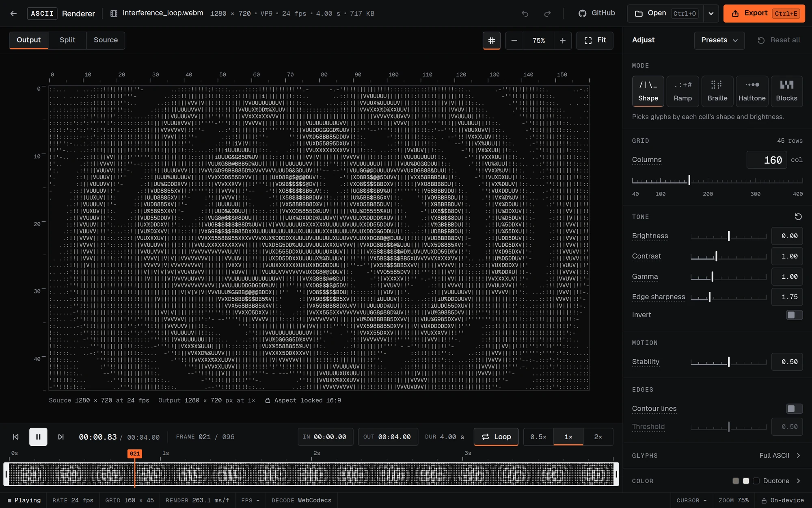The image size is (812, 508).
Task: Click the interference_loop.webm file name
Action: [x=163, y=13]
